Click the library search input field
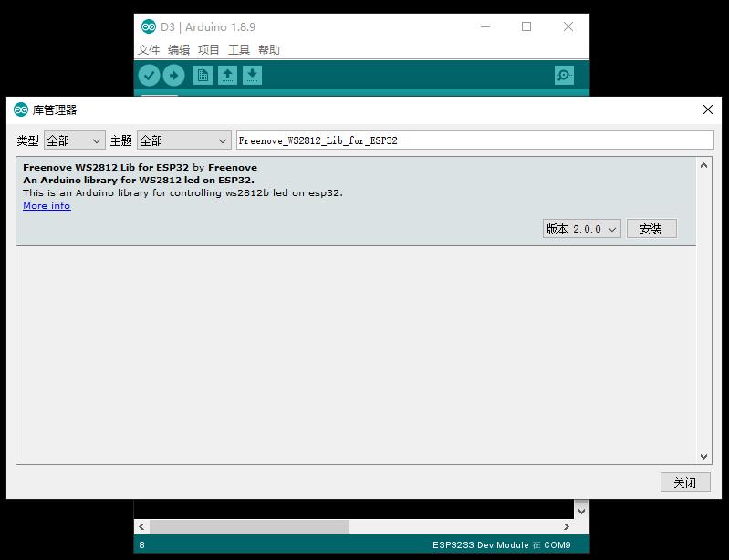729x560 pixels. [474, 140]
